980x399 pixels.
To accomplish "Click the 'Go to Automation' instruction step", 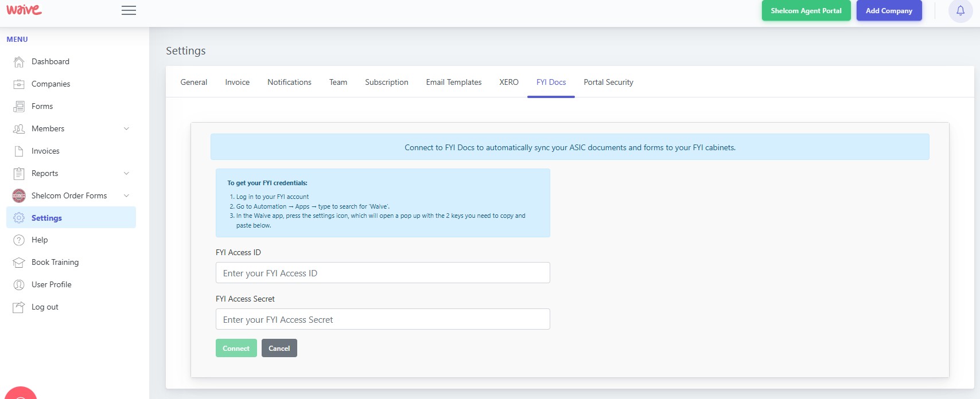I will coord(313,206).
